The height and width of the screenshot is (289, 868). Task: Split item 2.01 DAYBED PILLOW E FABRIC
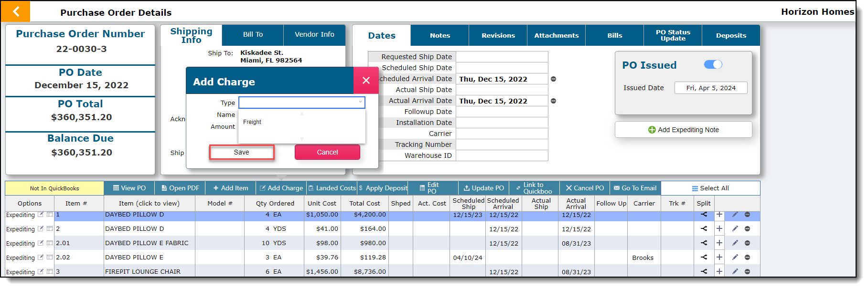(704, 243)
